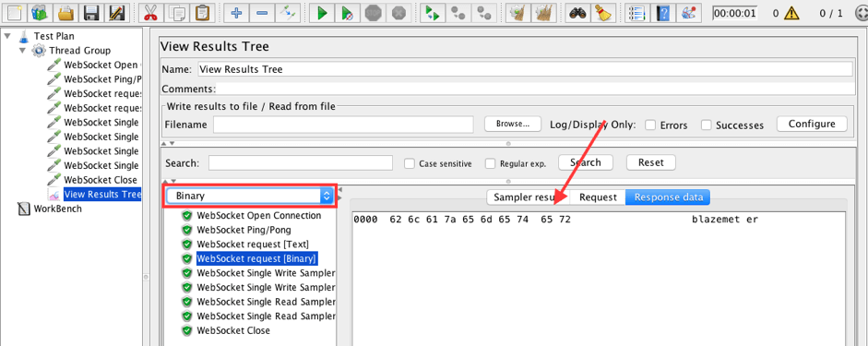868x346 pixels.
Task: Start test with no pauses icon
Action: click(x=348, y=12)
